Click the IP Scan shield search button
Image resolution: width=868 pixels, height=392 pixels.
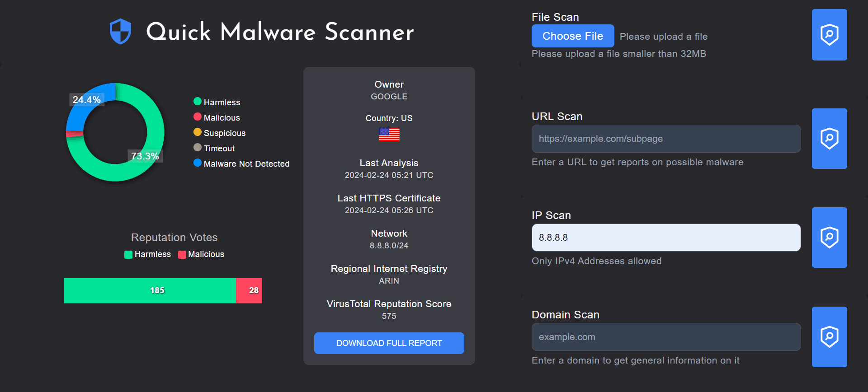click(x=829, y=238)
